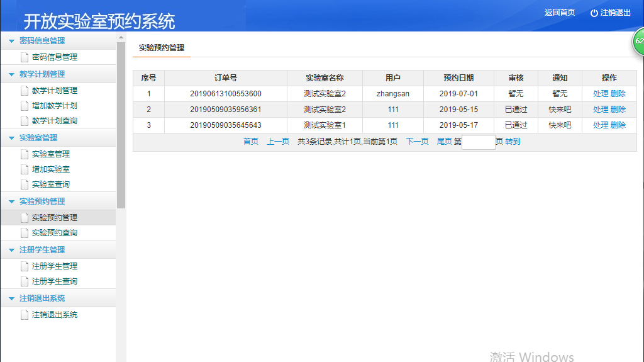This screenshot has height=362, width=644.
Task: Collapse the 实验预约管理 section arrow
Action: [11, 201]
